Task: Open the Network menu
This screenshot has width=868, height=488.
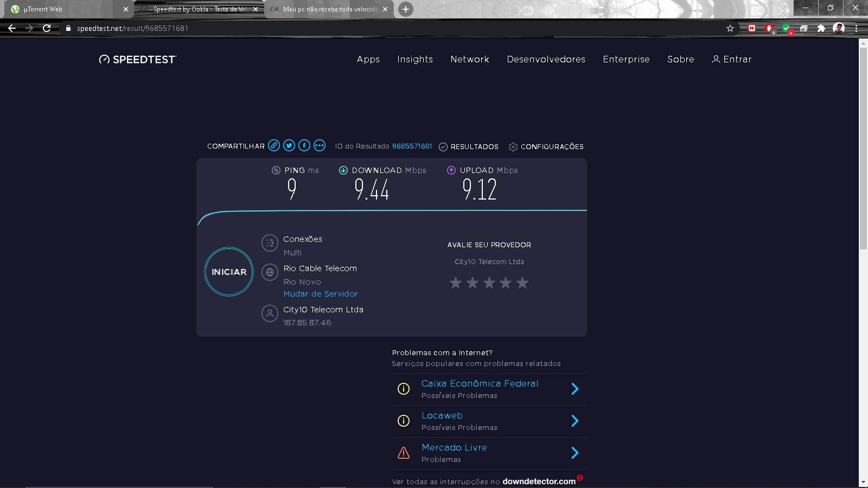Action: pyautogui.click(x=470, y=60)
